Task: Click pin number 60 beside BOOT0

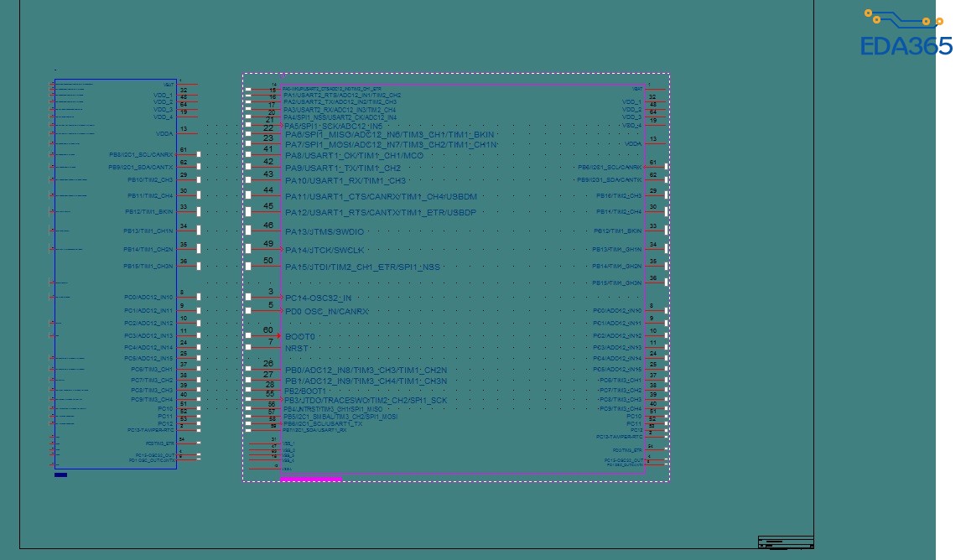Action: [x=268, y=330]
